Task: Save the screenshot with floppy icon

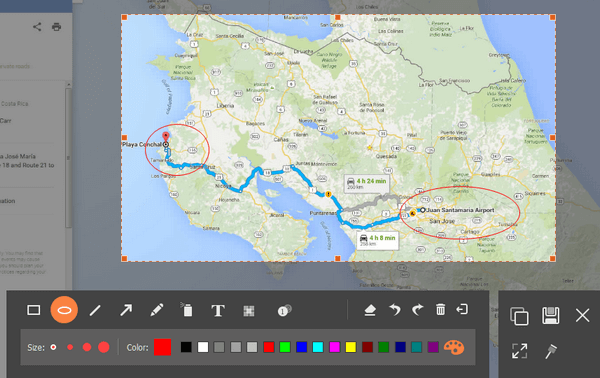Action: tap(551, 316)
